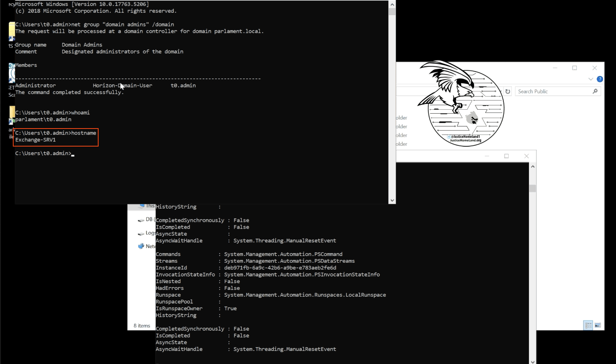Click the refresh icon in the Explorer address bar
This screenshot has width=616, height=364.
pos(508,91)
